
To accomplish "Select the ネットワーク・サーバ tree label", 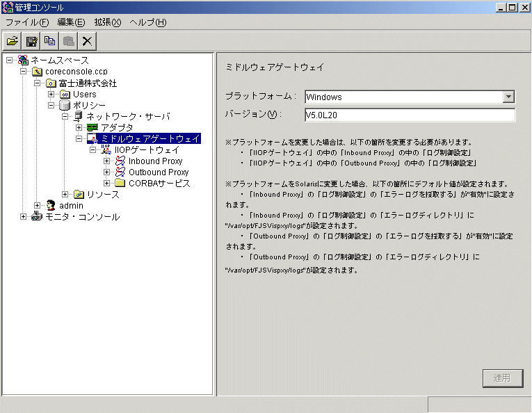I will (x=128, y=116).
